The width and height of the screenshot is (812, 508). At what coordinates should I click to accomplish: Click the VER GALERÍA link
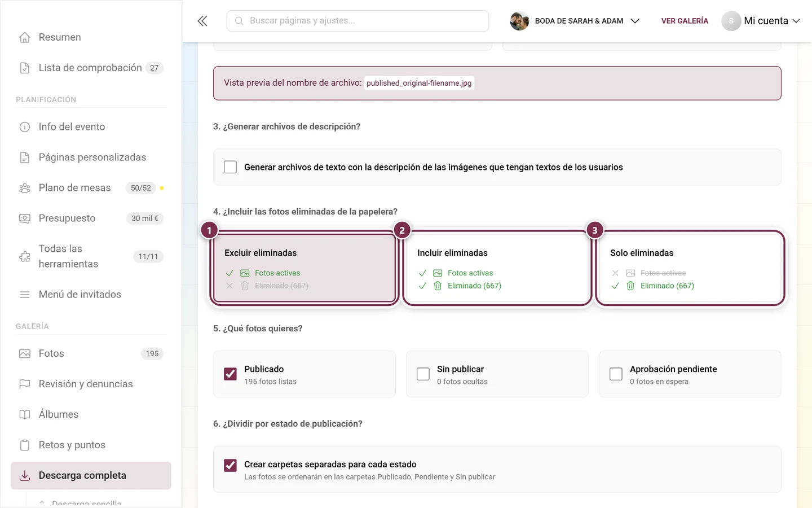(685, 21)
